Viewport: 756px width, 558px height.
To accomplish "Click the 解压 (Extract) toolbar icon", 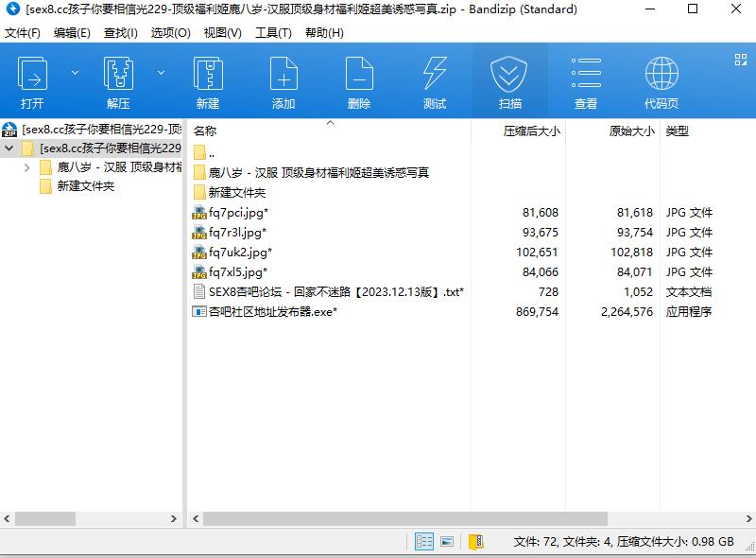I will point(118,74).
